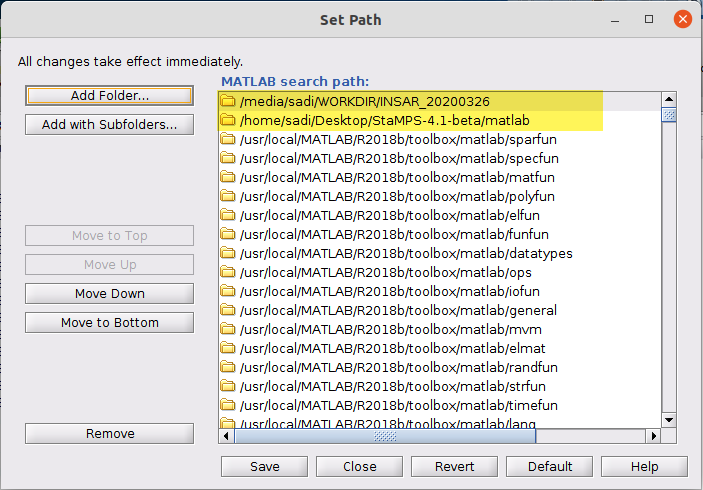This screenshot has width=703, height=490.
Task: Select toolbox/matlab/polyfun path row
Action: point(440,196)
